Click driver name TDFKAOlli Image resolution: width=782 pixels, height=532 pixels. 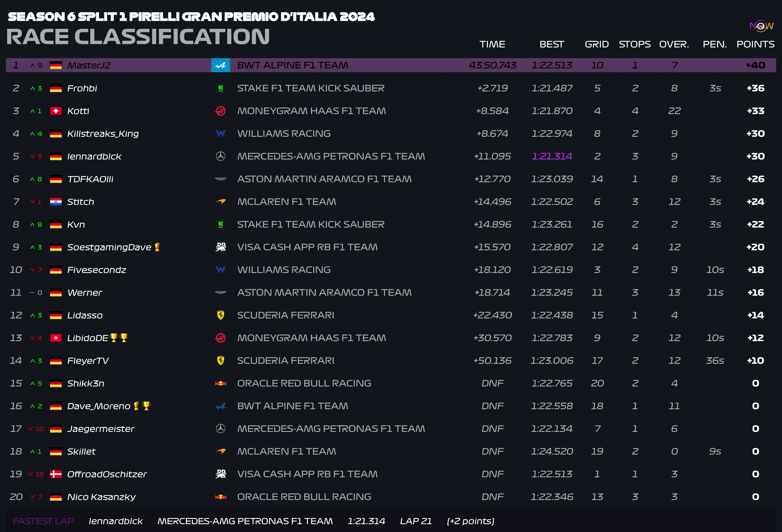coord(90,179)
